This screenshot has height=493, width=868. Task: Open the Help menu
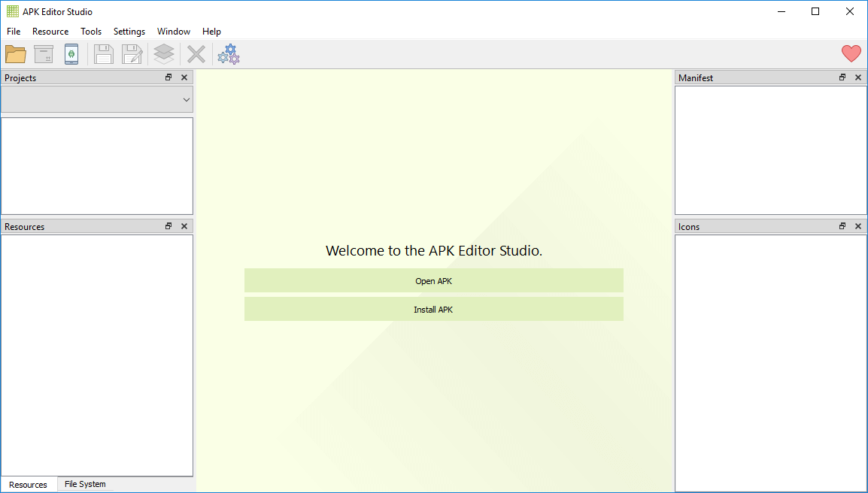(211, 32)
